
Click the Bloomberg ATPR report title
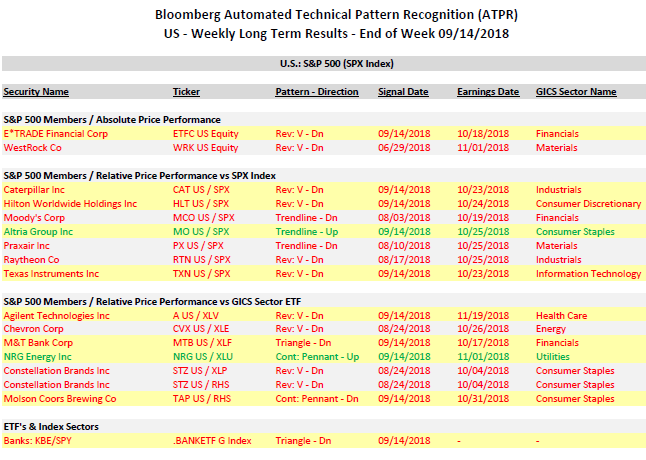pos(336,15)
